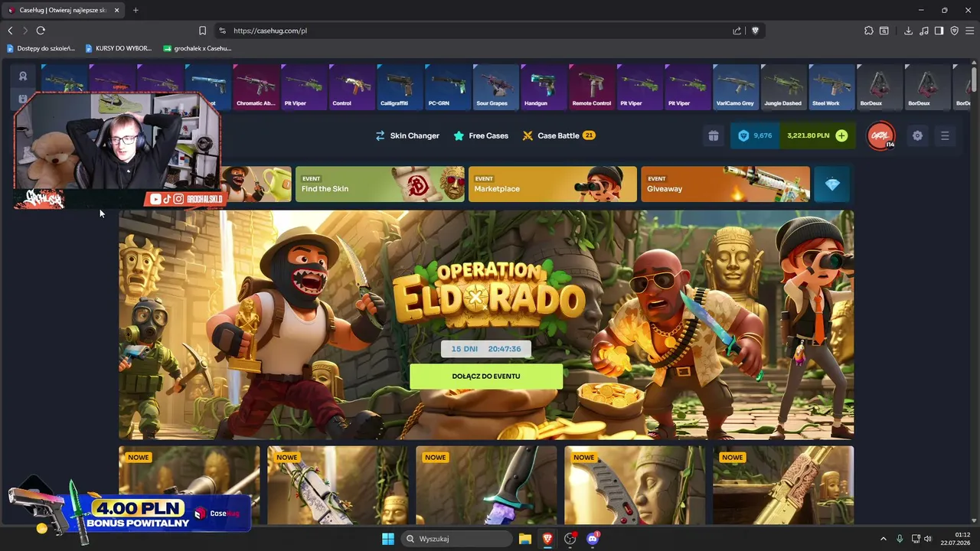The height and width of the screenshot is (551, 980).
Task: Go to Free Cases
Action: tap(480, 135)
